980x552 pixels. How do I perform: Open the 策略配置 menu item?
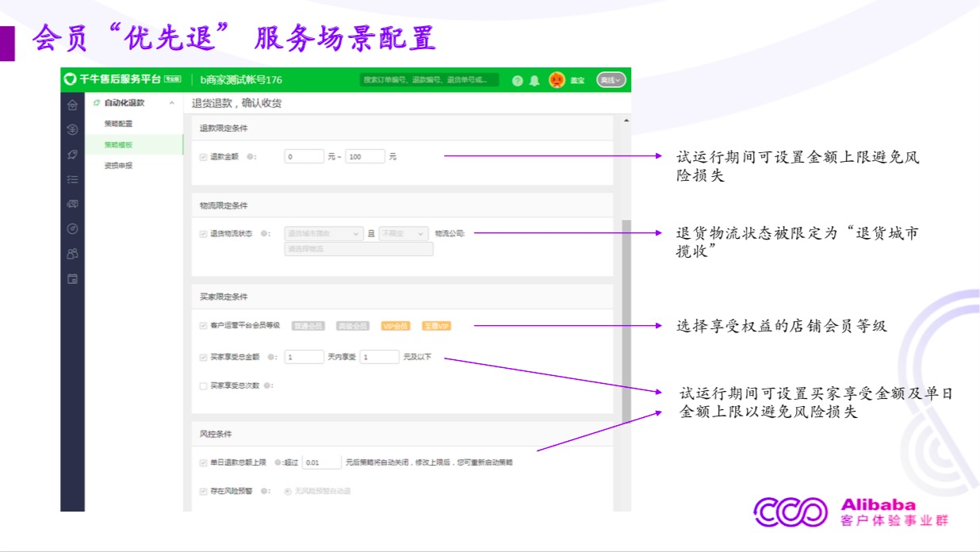[x=118, y=124]
